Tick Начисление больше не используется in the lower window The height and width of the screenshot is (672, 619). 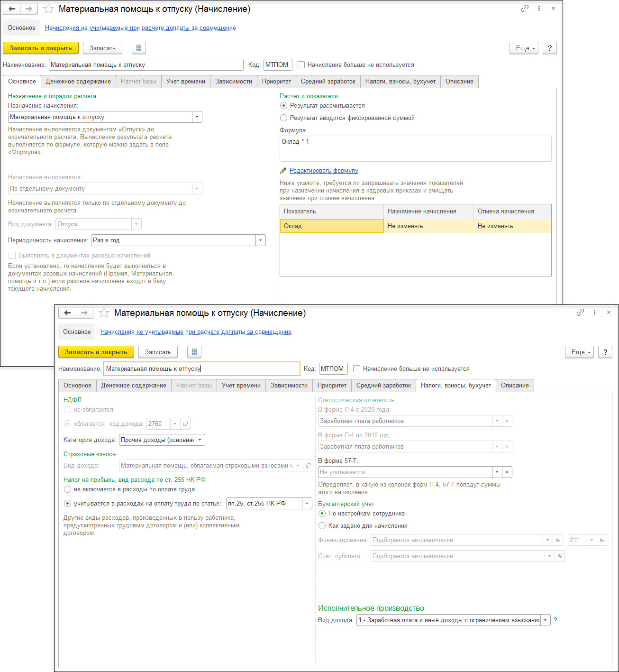(357, 368)
